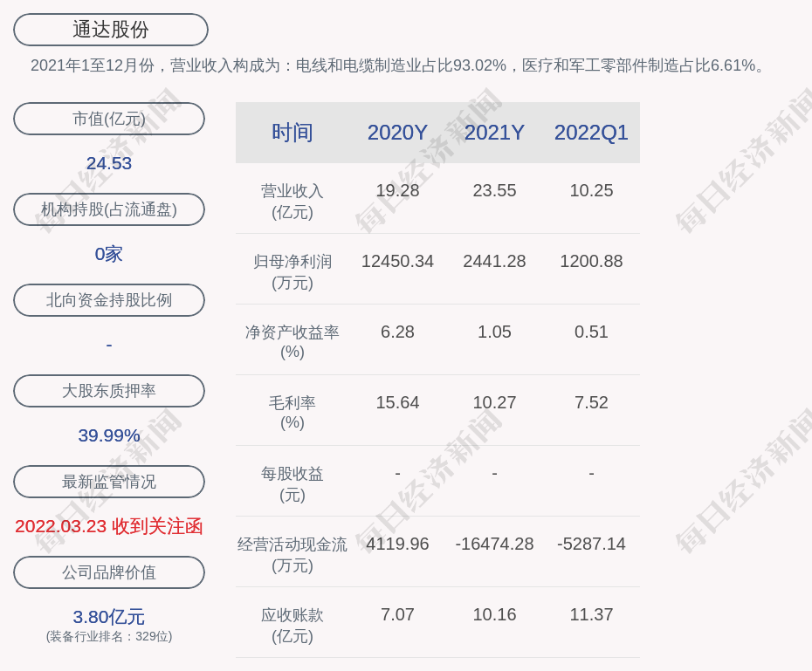Select the 应收账款 2022Q1 value 11.37
812x671 pixels.
click(591, 614)
